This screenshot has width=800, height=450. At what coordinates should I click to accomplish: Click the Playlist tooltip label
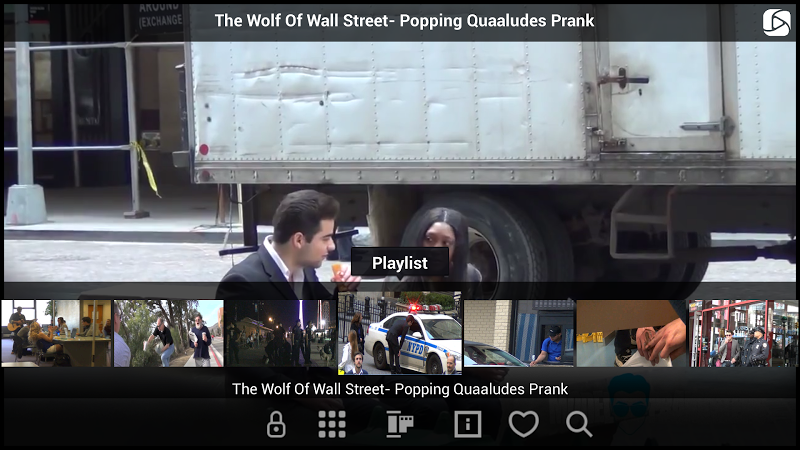(x=400, y=263)
